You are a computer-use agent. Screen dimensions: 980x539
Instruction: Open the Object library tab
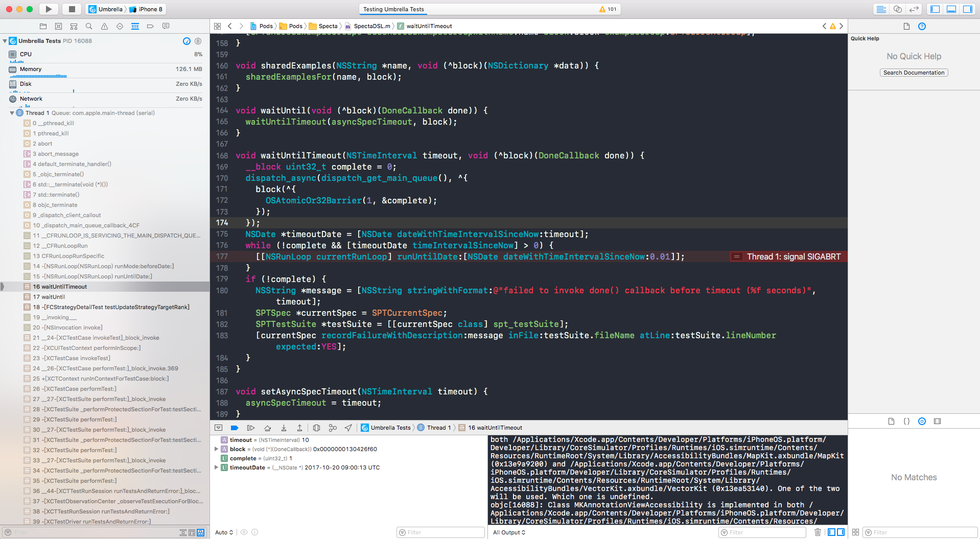tap(922, 421)
